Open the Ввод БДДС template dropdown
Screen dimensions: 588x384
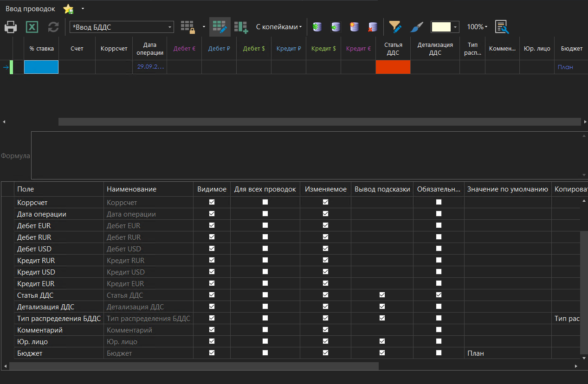(x=170, y=27)
